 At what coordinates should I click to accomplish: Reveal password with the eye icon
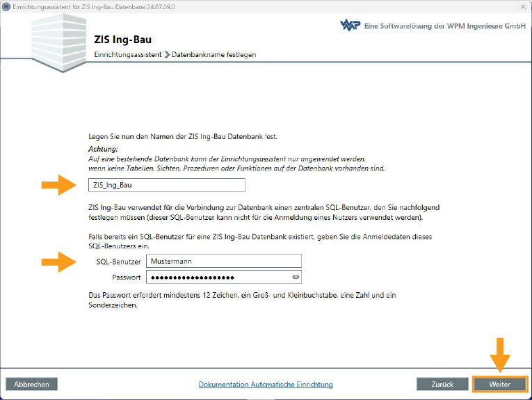tap(296, 277)
